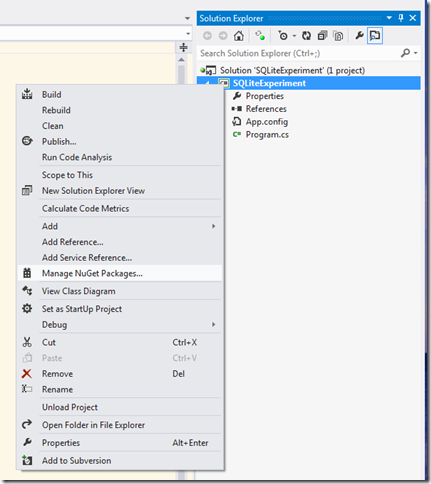Click the editor split window handle icon
The height and width of the screenshot is (484, 431).
click(183, 47)
